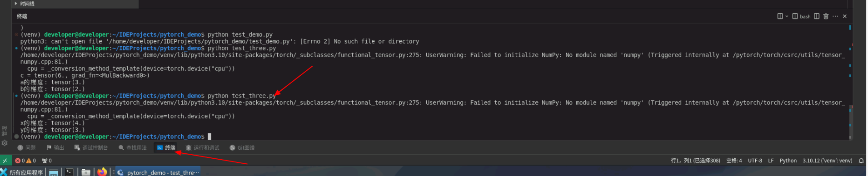Open notifications bell in status bar
This screenshot has width=868, height=176.
[x=861, y=161]
